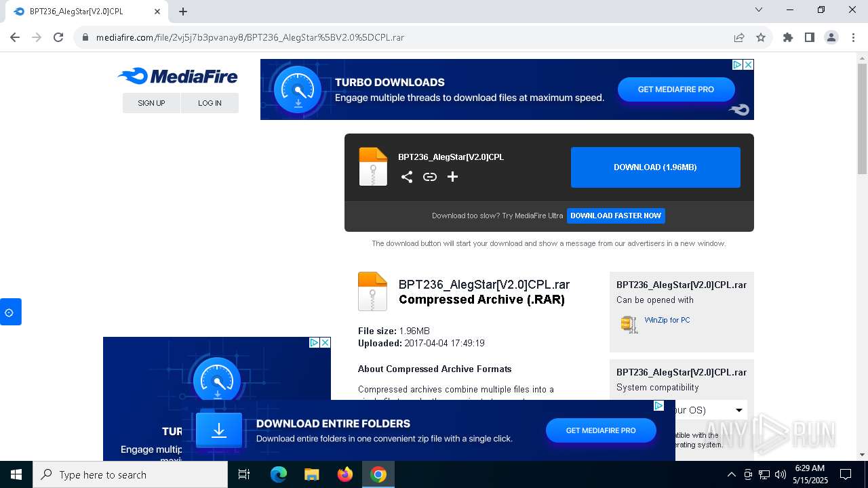The image size is (868, 488).
Task: Click SIGN UP button
Action: tap(151, 103)
